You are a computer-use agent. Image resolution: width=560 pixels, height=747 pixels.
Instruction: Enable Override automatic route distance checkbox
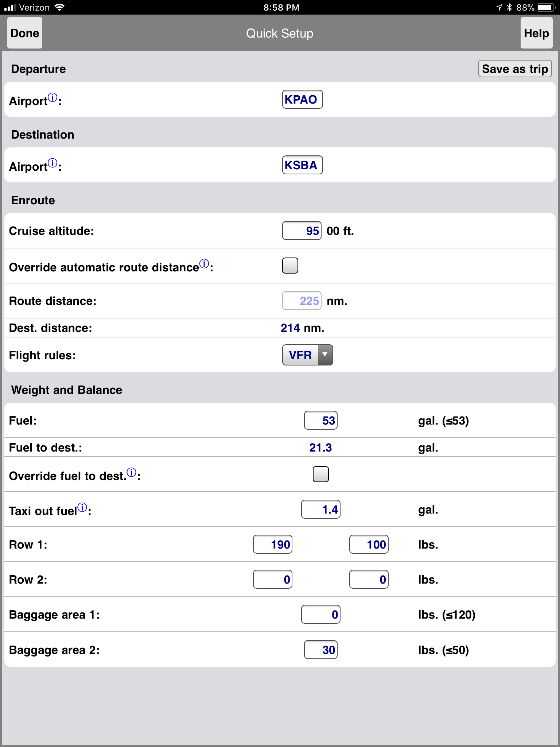[x=290, y=266]
